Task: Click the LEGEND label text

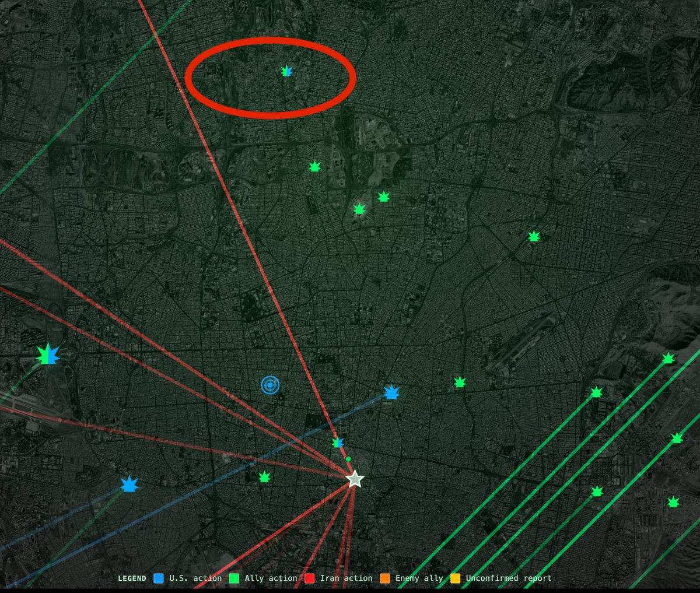Action: pyautogui.click(x=132, y=578)
